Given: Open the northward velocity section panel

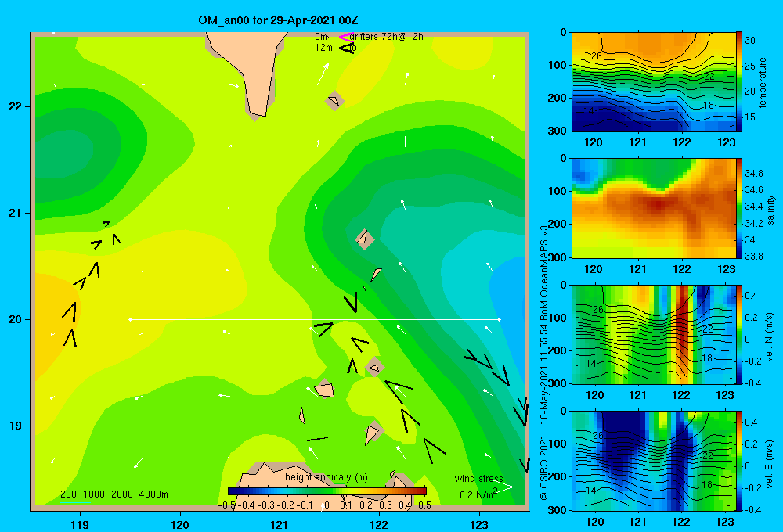Looking at the screenshot, I should [x=653, y=334].
